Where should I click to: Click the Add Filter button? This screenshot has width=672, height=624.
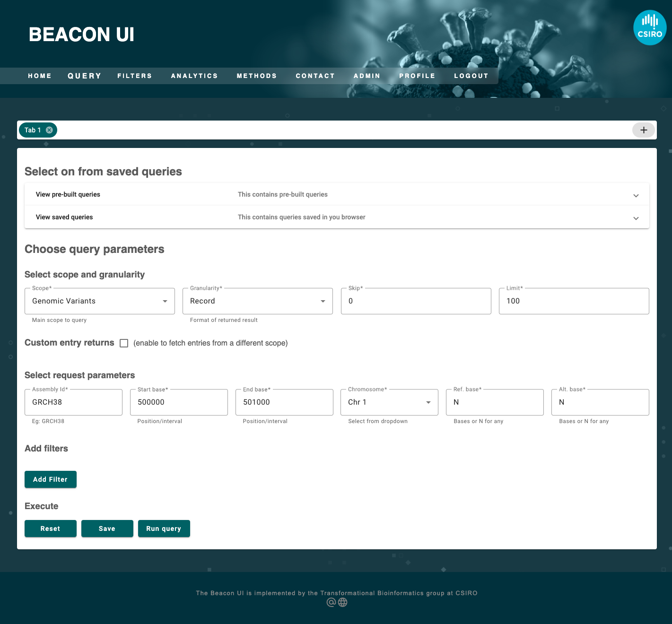(50, 479)
